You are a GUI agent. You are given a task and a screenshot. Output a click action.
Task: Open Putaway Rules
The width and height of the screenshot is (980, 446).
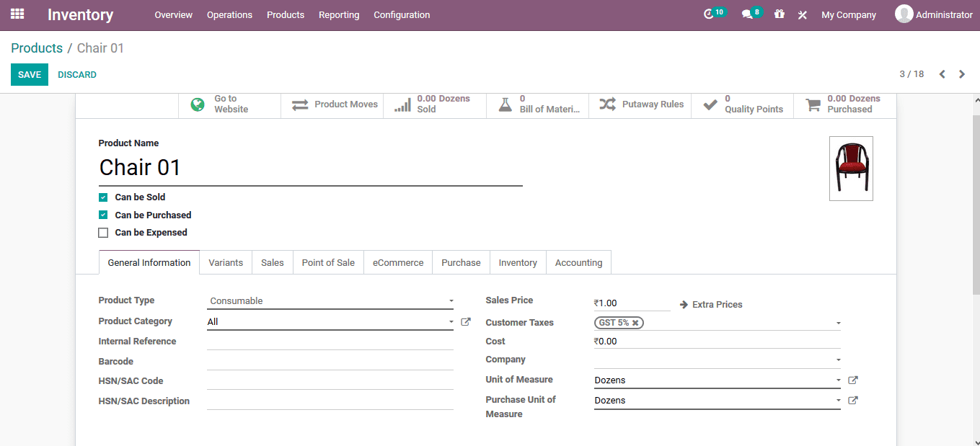[x=640, y=104]
